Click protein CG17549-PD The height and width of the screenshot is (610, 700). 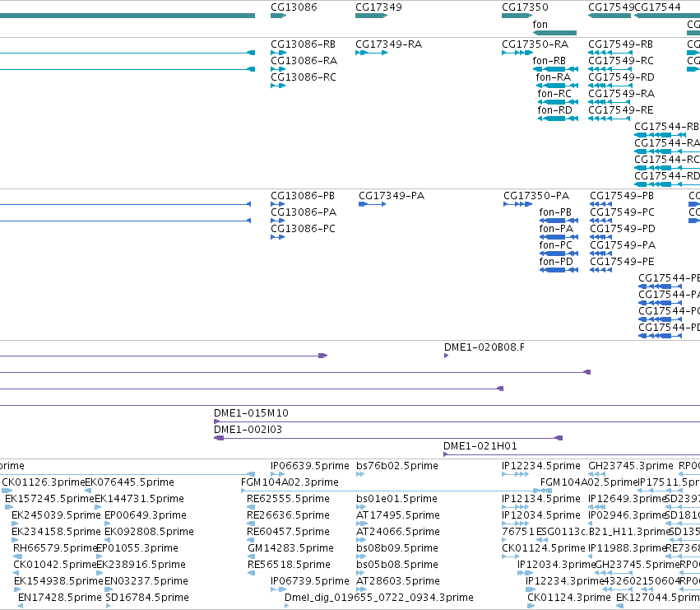(x=623, y=229)
